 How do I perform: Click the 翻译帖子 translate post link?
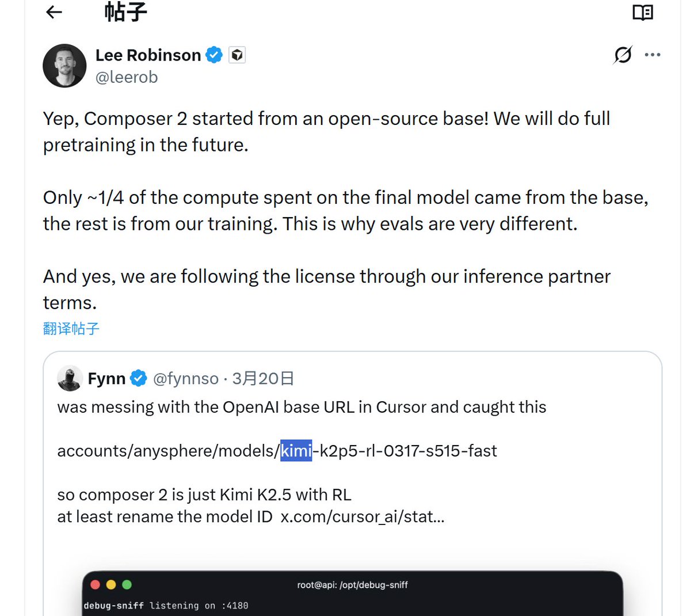(x=71, y=329)
